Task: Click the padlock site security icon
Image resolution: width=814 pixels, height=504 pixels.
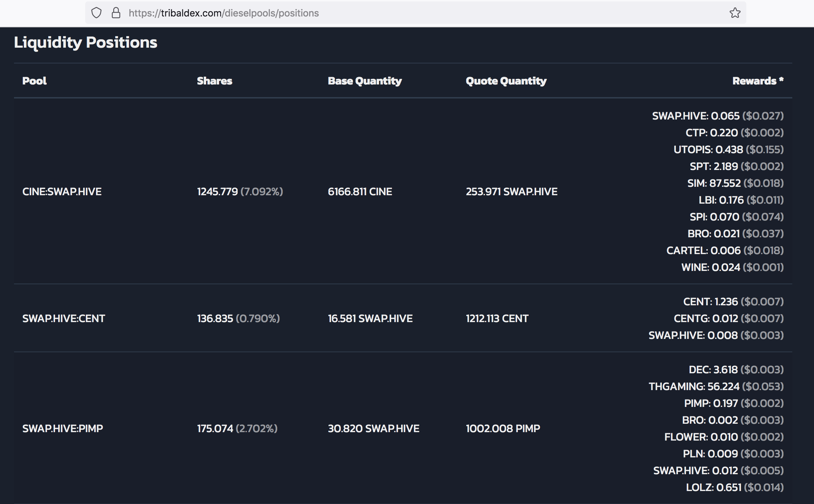Action: click(x=116, y=13)
